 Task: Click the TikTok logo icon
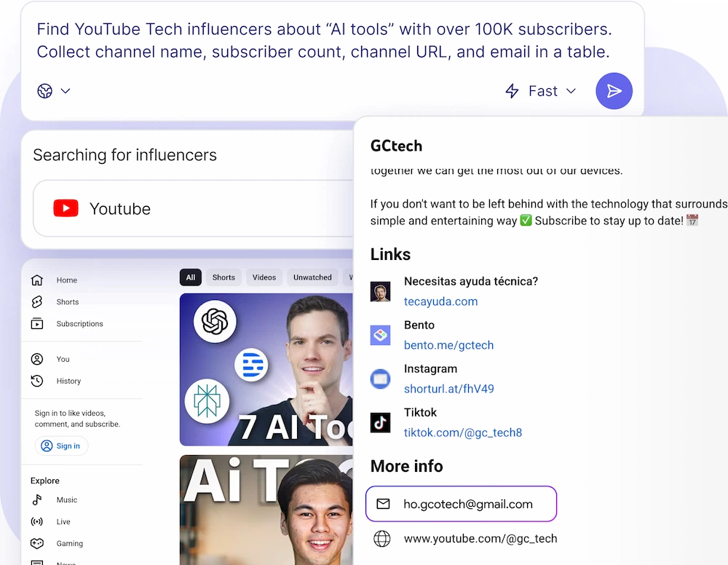(380, 422)
